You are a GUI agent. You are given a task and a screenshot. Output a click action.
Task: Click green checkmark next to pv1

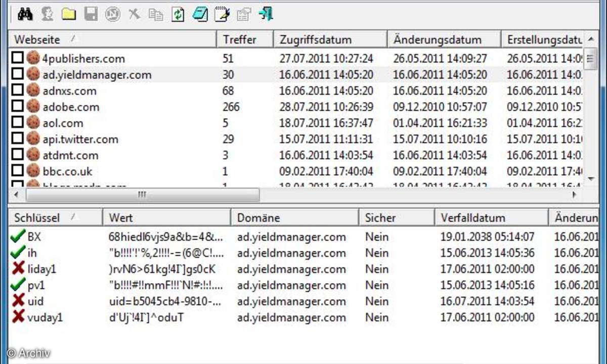(17, 285)
